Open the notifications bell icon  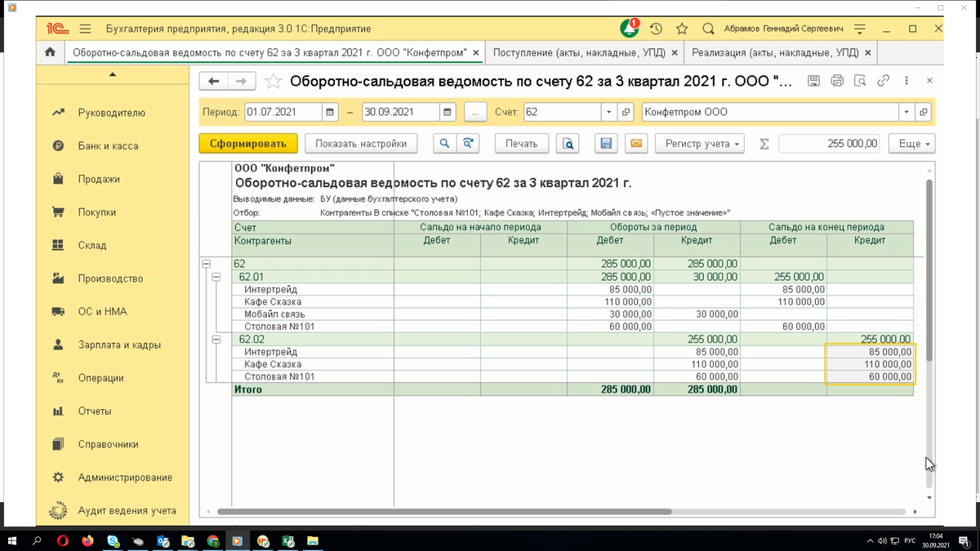click(x=629, y=29)
